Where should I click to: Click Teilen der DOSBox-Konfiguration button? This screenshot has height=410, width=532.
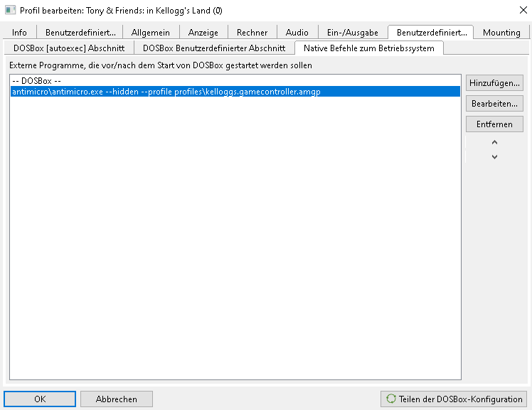coord(454,399)
